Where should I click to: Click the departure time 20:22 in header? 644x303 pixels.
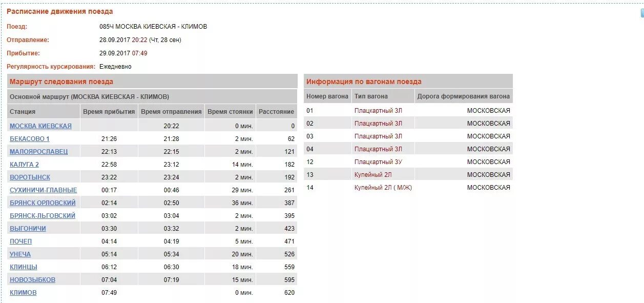[x=139, y=40]
